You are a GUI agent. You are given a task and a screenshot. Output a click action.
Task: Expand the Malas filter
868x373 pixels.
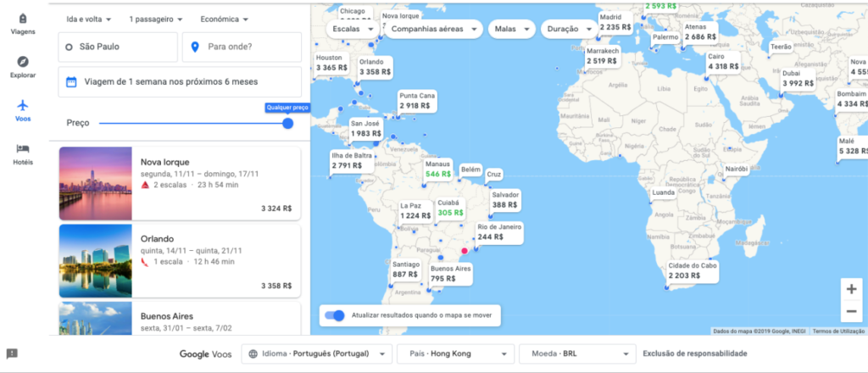click(511, 29)
